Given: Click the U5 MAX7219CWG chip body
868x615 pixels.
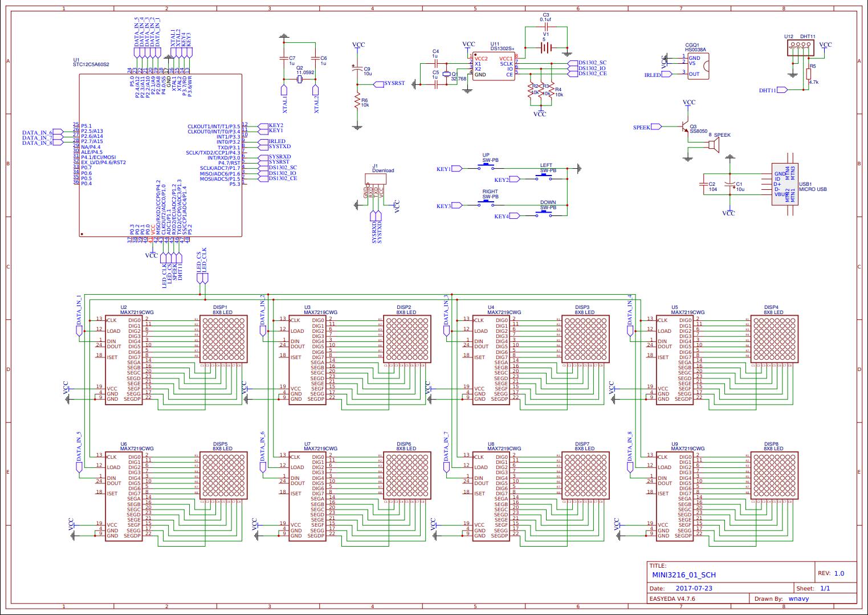Looking at the screenshot, I should [675, 360].
